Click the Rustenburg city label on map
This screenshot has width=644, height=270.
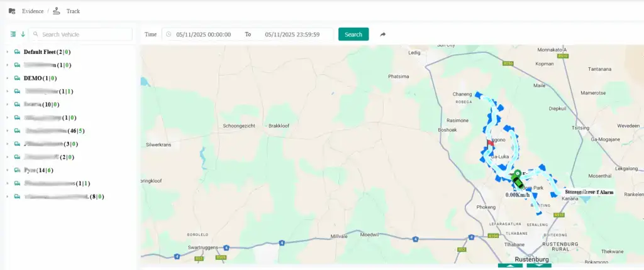coord(531,259)
